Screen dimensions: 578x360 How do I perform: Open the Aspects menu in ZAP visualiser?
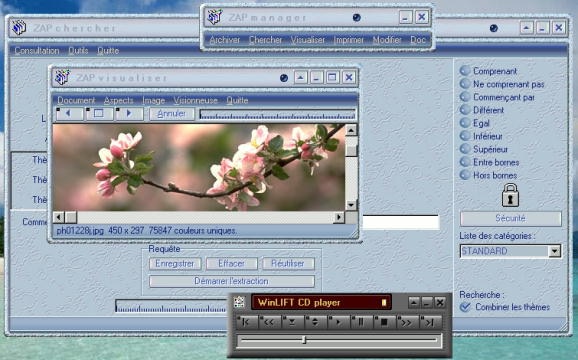[118, 100]
